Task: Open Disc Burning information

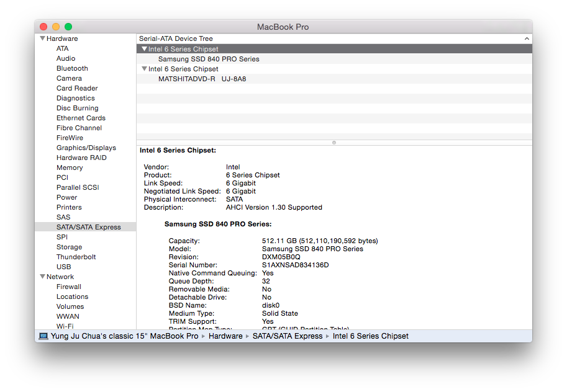Action: (x=78, y=108)
